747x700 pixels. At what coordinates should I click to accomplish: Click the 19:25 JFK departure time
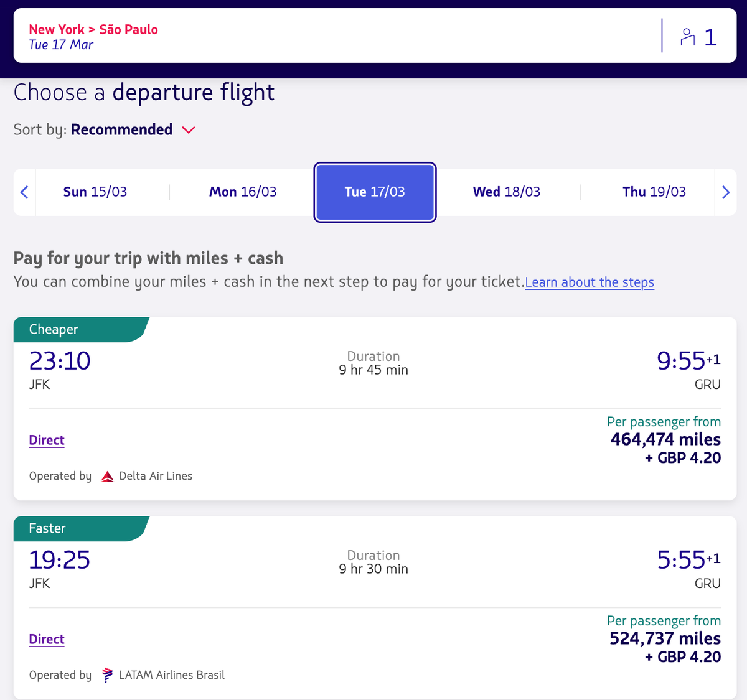coord(59,559)
